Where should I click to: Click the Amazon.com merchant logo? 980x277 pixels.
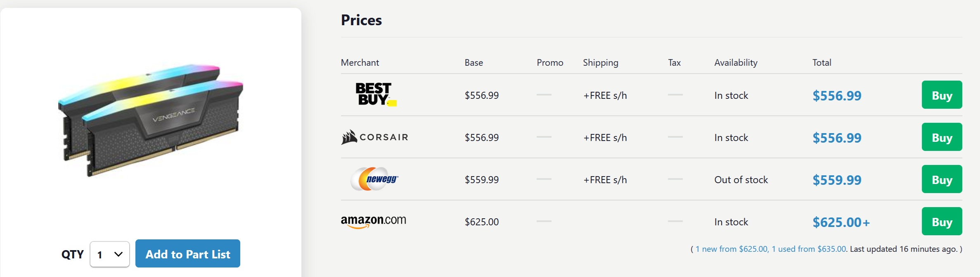(374, 221)
